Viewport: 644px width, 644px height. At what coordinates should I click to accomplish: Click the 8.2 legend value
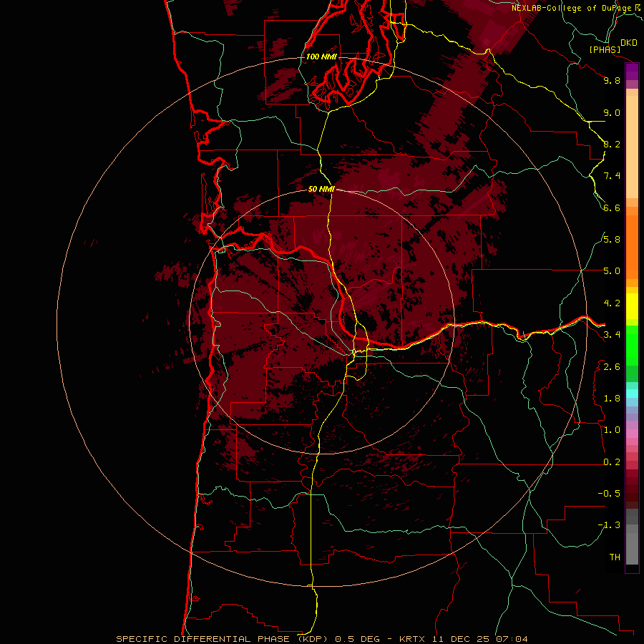pos(612,144)
